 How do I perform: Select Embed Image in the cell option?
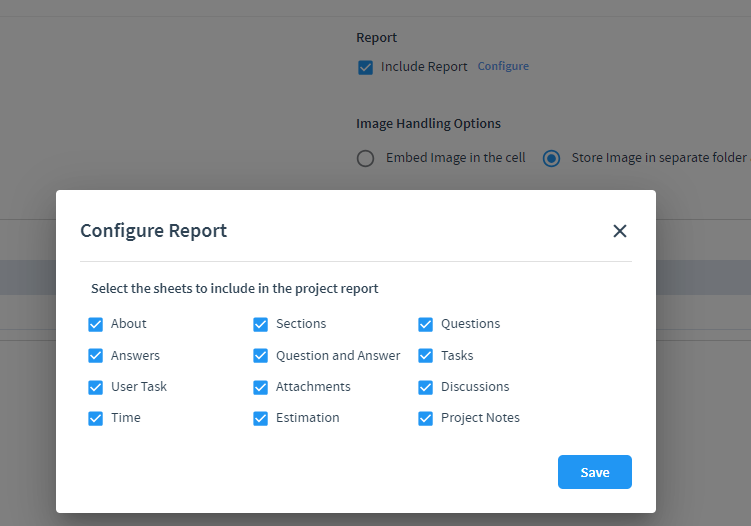coord(366,158)
